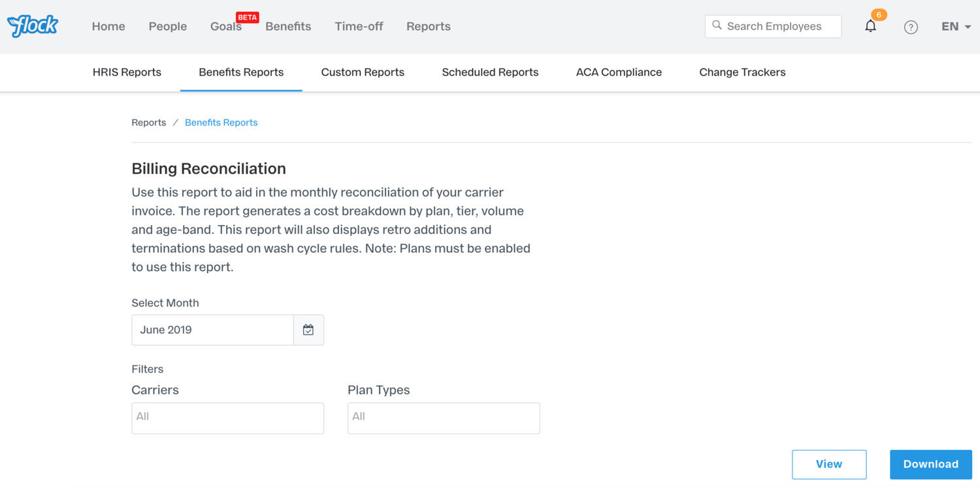Image resolution: width=980 pixels, height=488 pixels.
Task: Open the Goals beta menu
Action: coord(226,27)
